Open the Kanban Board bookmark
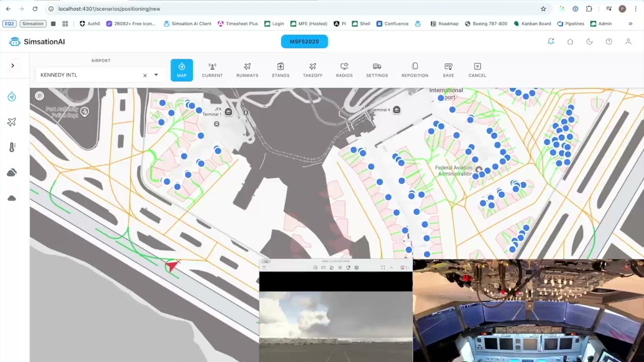Screen dimensions: 644x362 [x=532, y=24]
